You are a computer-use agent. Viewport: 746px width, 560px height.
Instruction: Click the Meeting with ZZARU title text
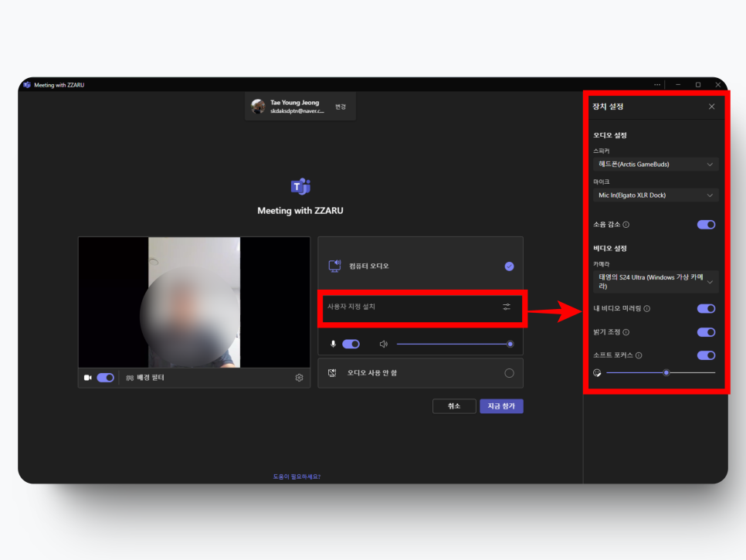(x=300, y=210)
